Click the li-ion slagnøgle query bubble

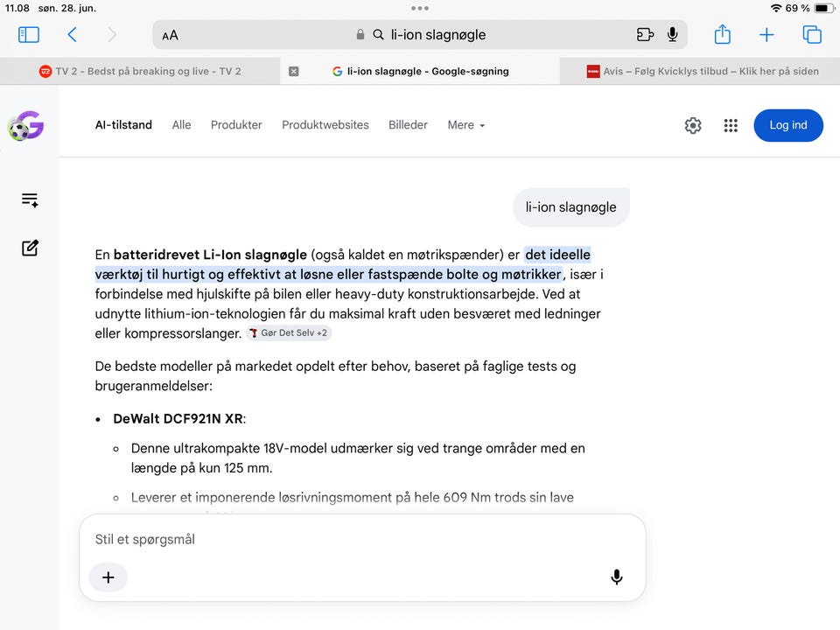coord(571,207)
